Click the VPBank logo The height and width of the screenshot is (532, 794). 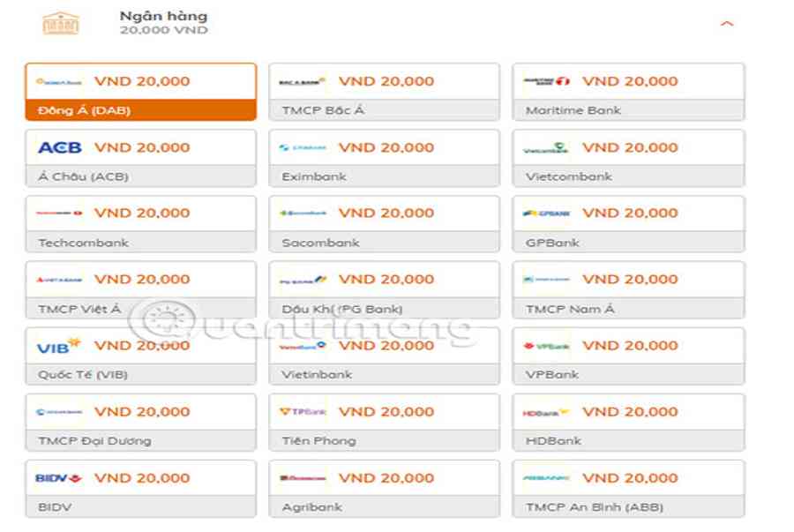(546, 346)
